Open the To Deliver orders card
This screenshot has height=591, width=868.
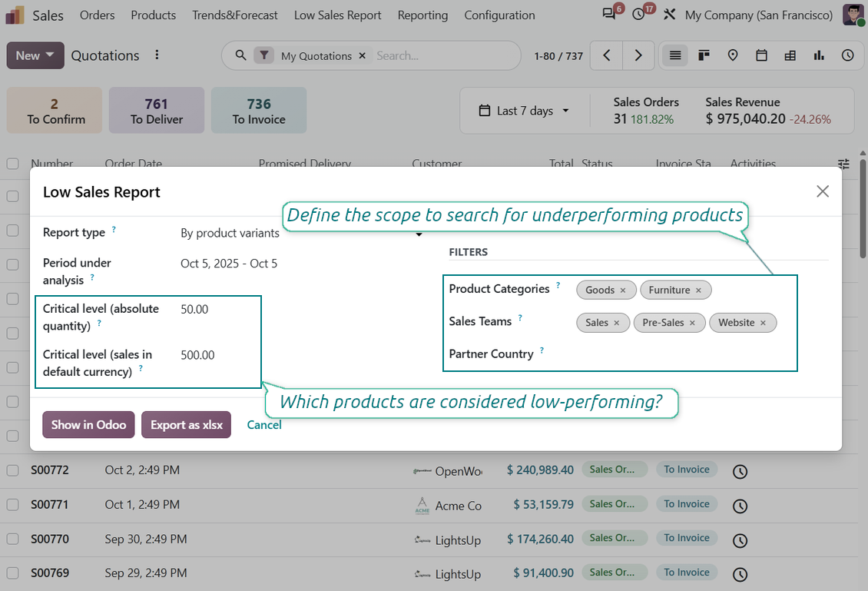click(x=157, y=110)
